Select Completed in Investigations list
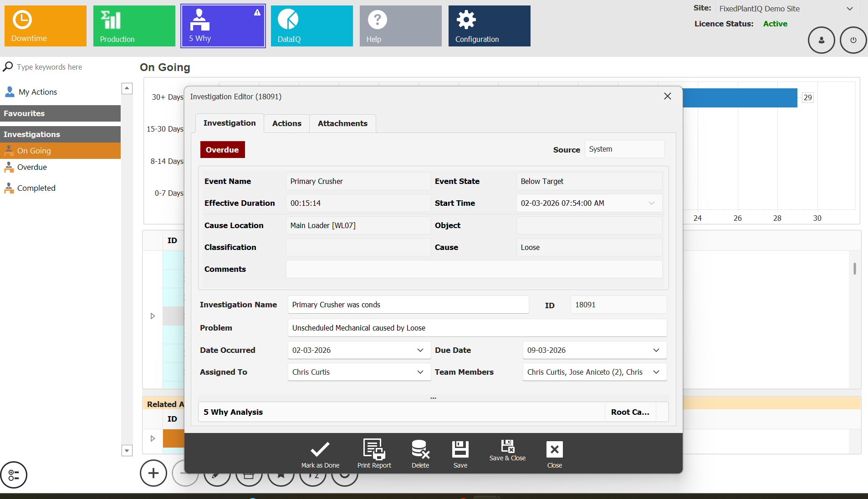 point(60,188)
